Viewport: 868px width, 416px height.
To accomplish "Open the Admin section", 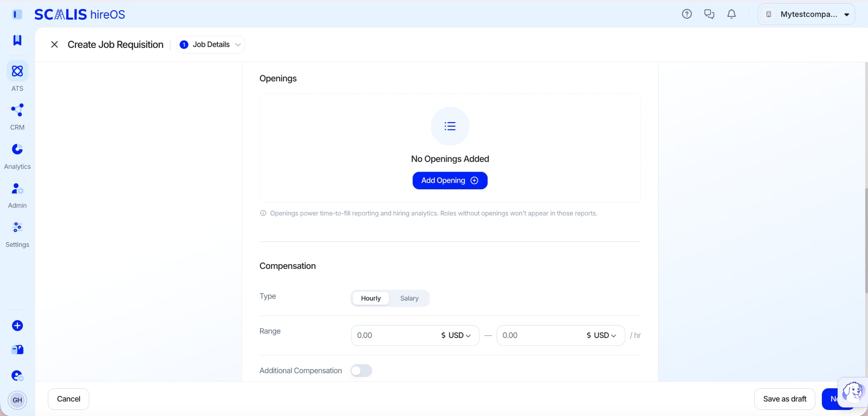I will click(x=17, y=195).
